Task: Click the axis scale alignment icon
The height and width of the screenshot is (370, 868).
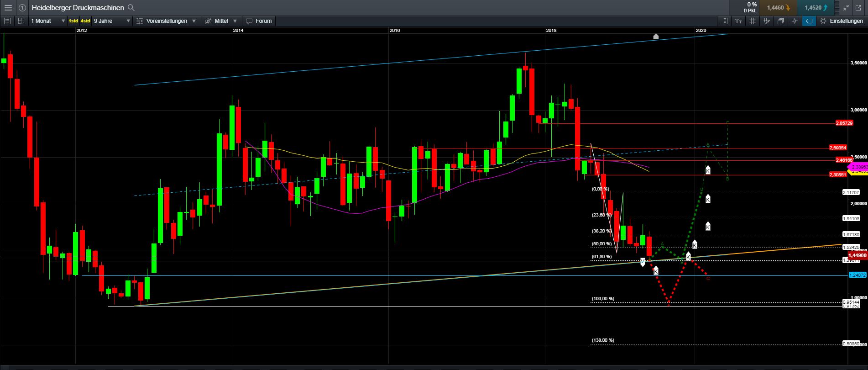Action: [724, 21]
